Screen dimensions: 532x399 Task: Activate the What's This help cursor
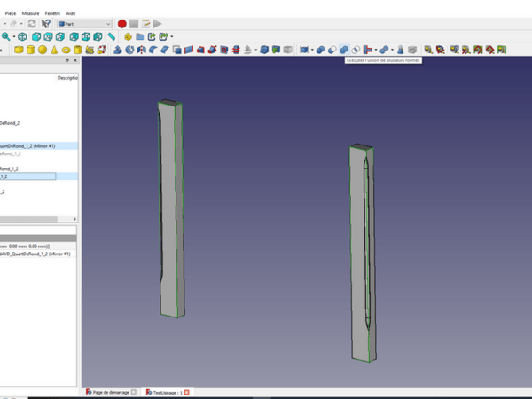(x=45, y=24)
